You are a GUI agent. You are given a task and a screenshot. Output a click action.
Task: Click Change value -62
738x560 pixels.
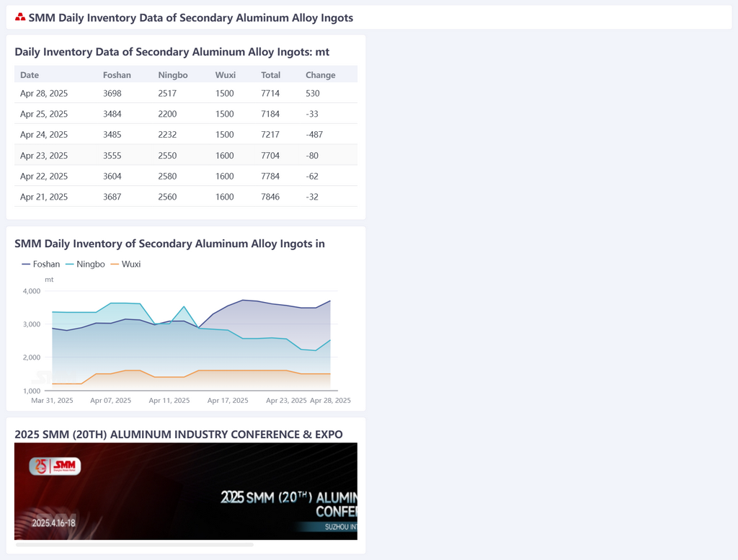pyautogui.click(x=312, y=176)
